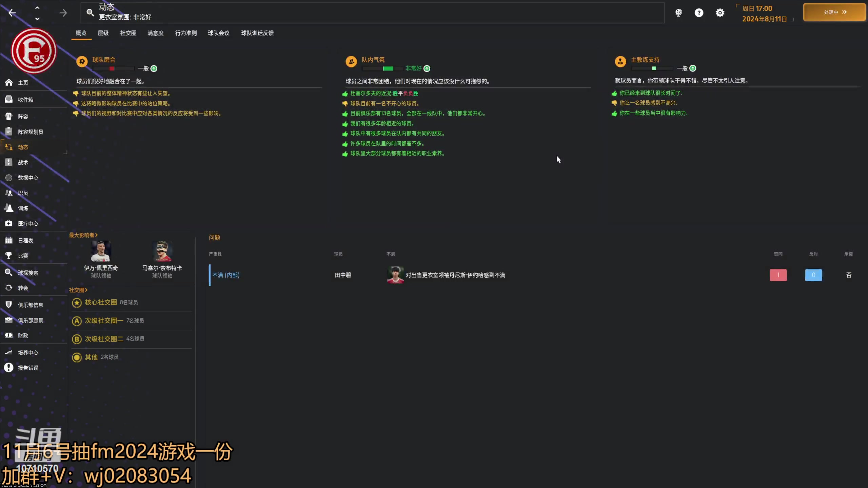Go forward with the right arrow
Screen dimensions: 868x488
(x=63, y=13)
